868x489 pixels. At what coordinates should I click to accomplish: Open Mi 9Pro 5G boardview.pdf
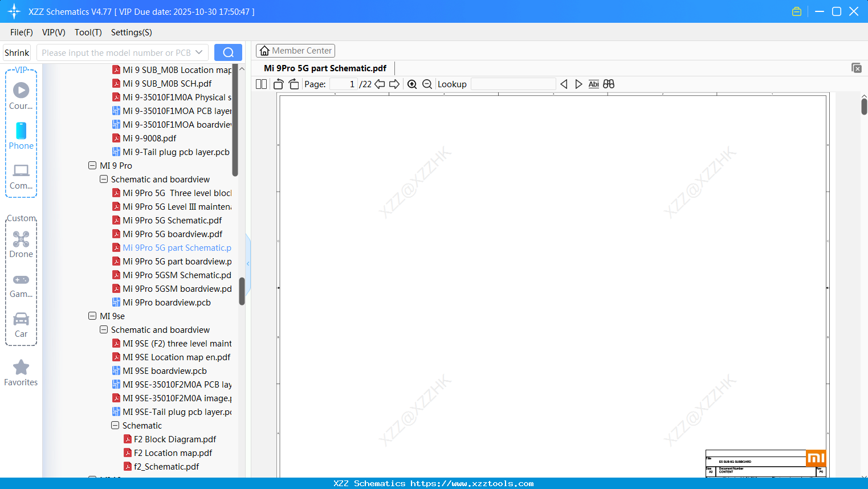[167, 234]
